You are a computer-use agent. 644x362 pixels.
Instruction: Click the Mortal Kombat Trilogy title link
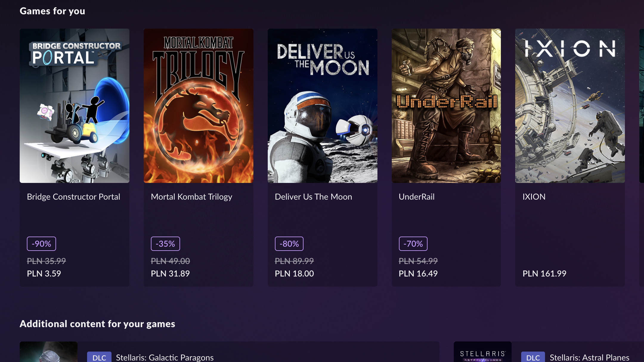pyautogui.click(x=191, y=197)
